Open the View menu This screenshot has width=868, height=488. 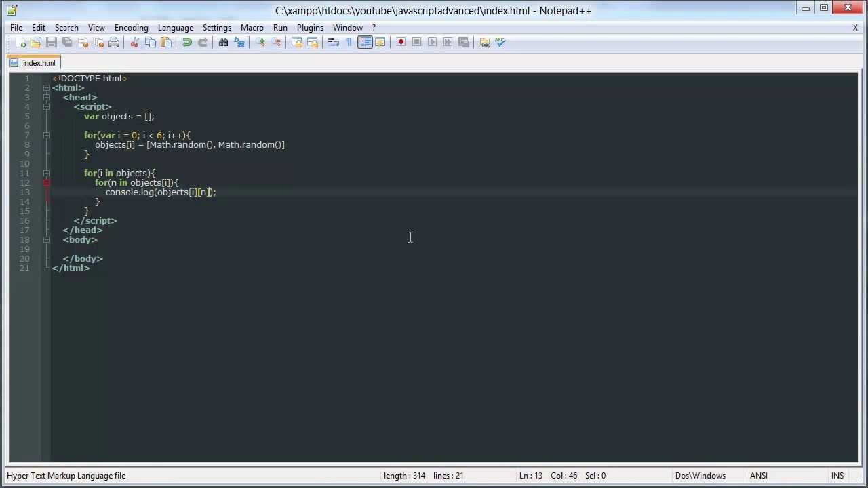point(96,28)
